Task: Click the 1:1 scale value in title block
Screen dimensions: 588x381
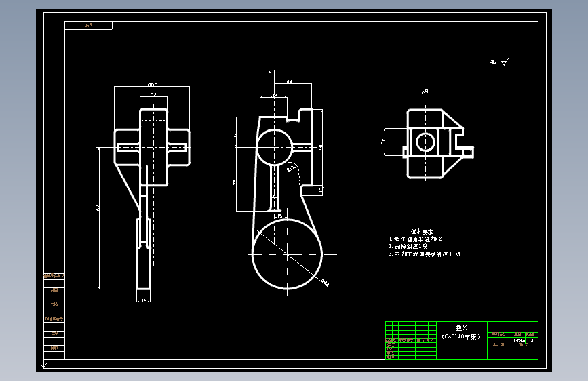Action: [x=531, y=340]
